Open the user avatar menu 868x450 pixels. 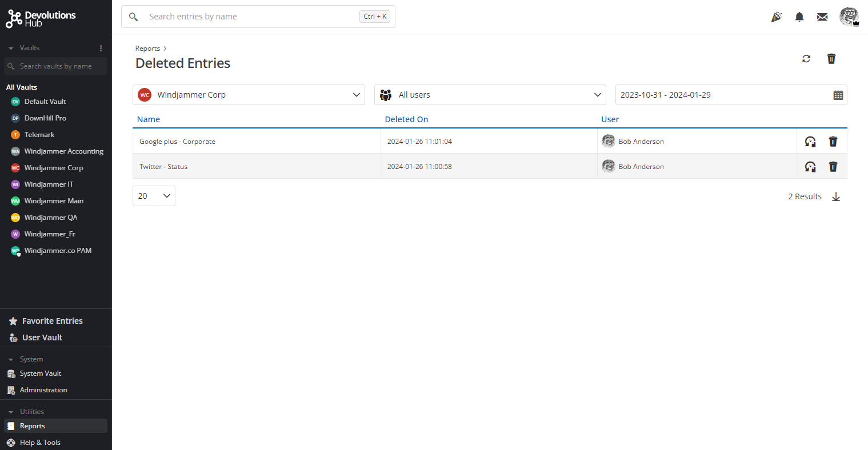click(849, 17)
